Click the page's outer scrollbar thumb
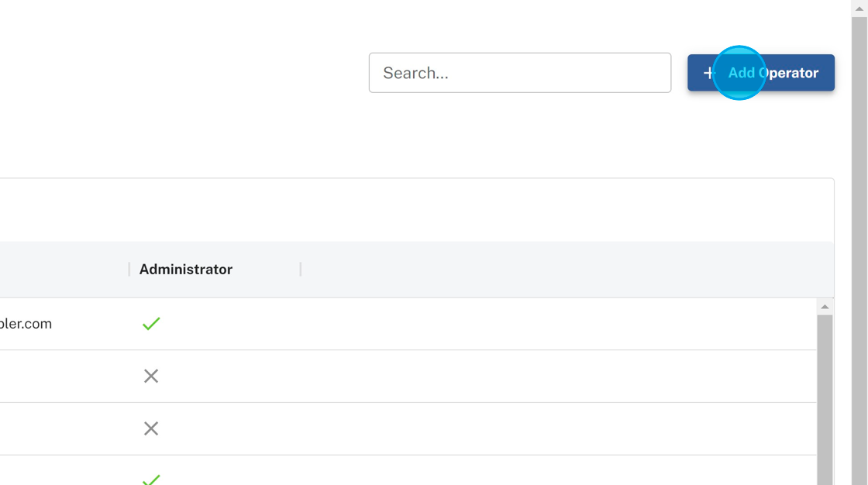Image resolution: width=868 pixels, height=485 pixels. [859, 232]
